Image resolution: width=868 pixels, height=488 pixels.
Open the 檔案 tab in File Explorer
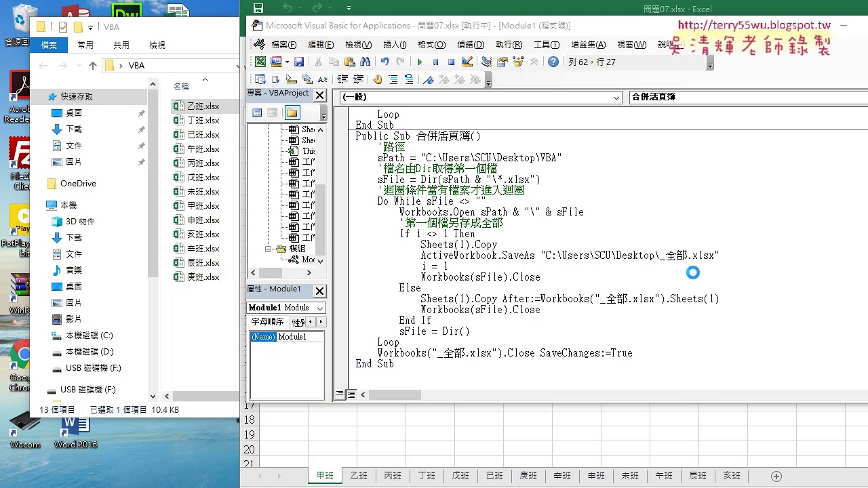coord(49,45)
